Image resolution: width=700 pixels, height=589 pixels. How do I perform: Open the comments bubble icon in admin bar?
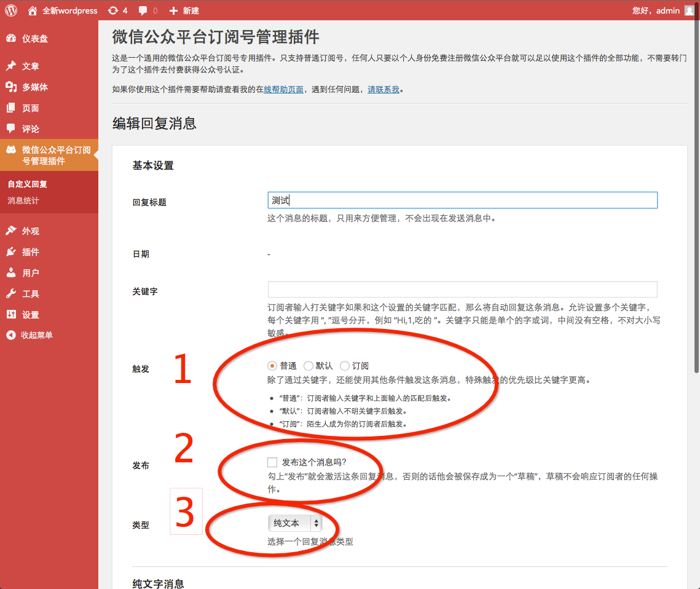pyautogui.click(x=143, y=10)
